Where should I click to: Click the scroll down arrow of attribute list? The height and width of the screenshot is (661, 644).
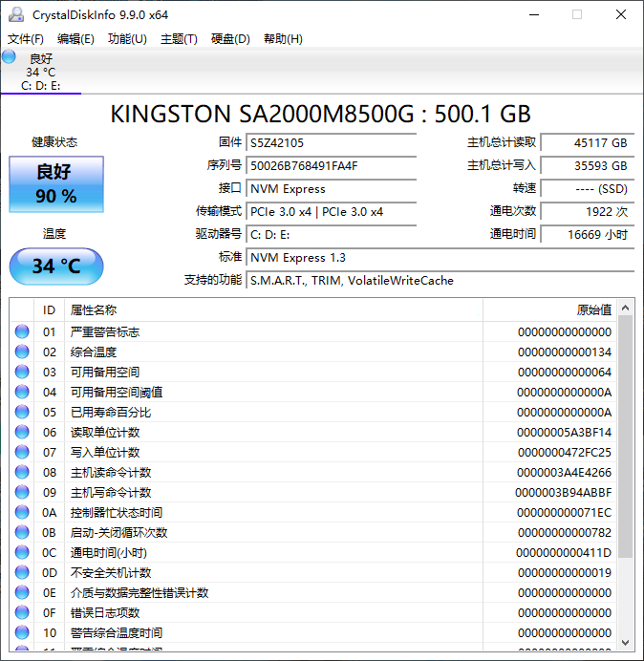point(626,643)
